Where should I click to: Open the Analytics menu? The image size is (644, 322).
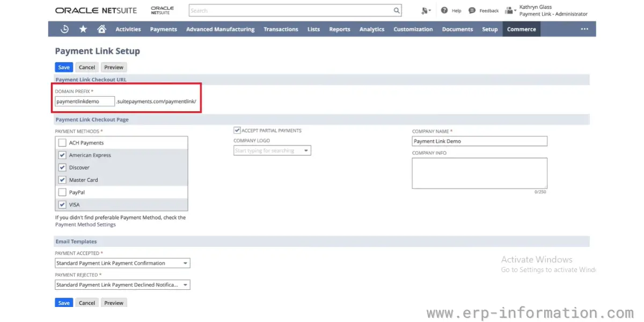(372, 29)
